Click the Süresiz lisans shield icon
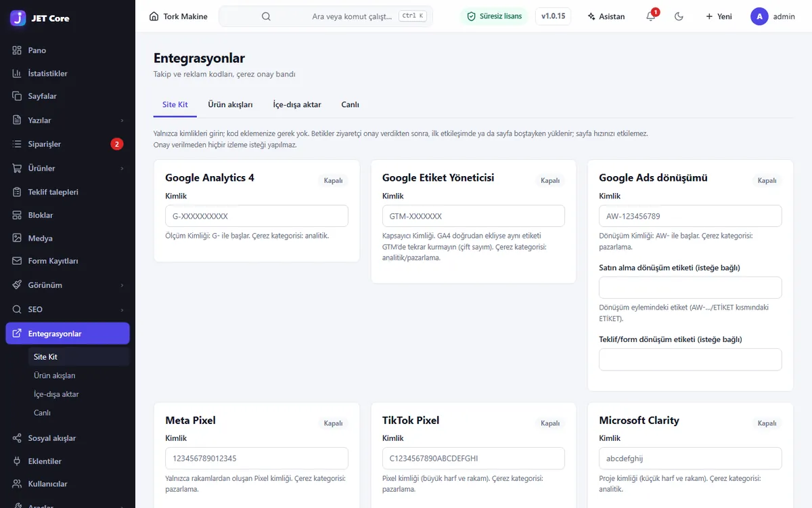The width and height of the screenshot is (812, 508). pos(471,16)
